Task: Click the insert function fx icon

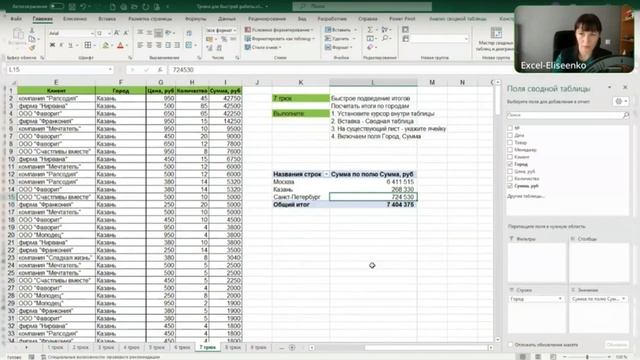Action: (x=160, y=70)
